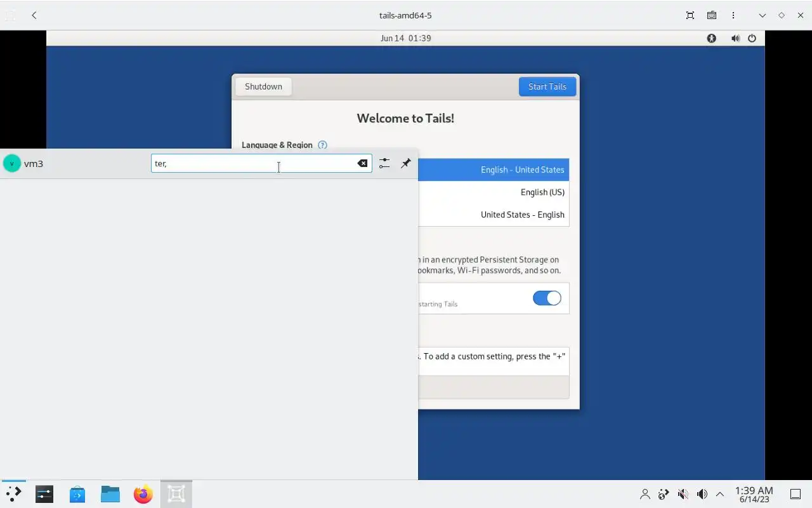Open the launcher configure sliders icon
This screenshot has width=812, height=508.
tap(384, 163)
